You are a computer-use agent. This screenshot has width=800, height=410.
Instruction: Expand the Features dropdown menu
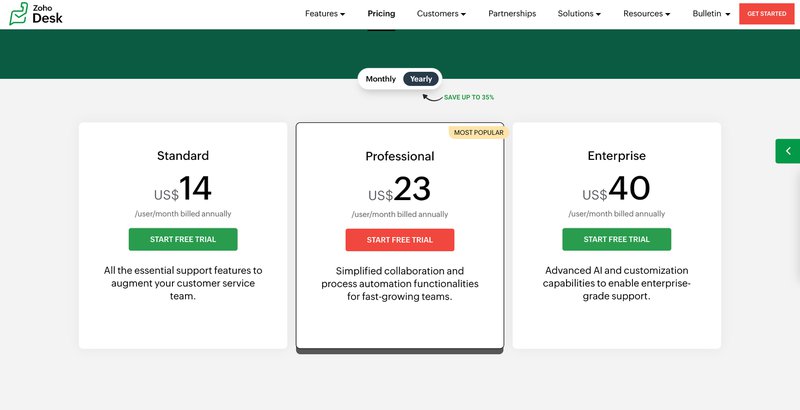[325, 14]
